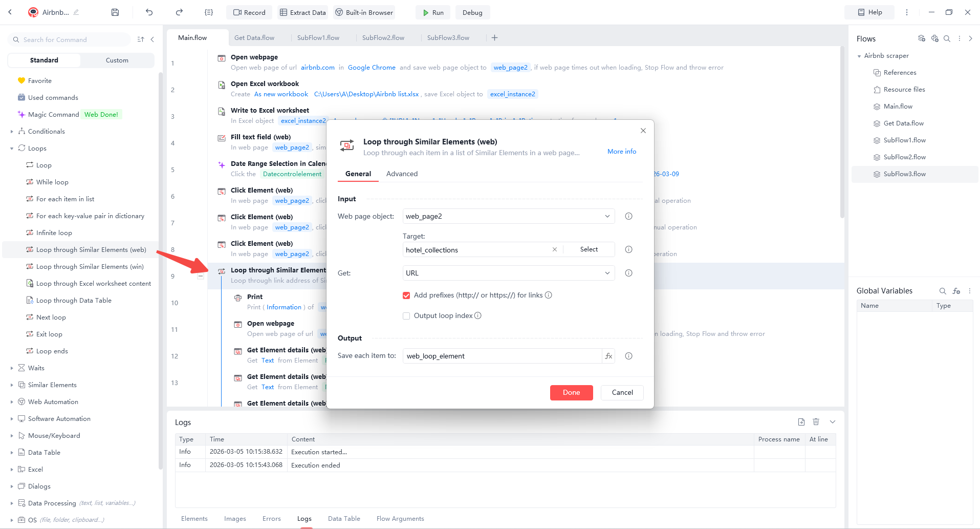Collapse the Airbnb scraper tree

coord(859,55)
